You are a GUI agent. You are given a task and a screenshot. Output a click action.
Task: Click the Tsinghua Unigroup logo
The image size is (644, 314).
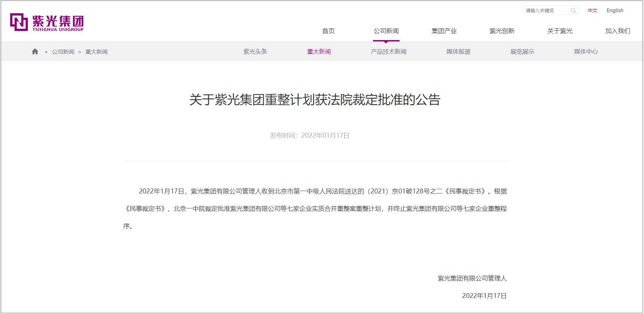(47, 22)
